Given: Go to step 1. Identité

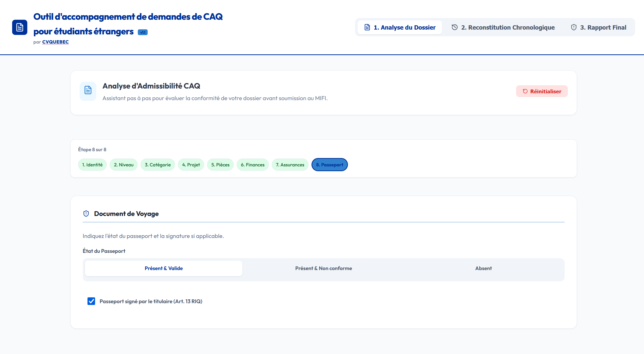Looking at the screenshot, I should [x=92, y=165].
